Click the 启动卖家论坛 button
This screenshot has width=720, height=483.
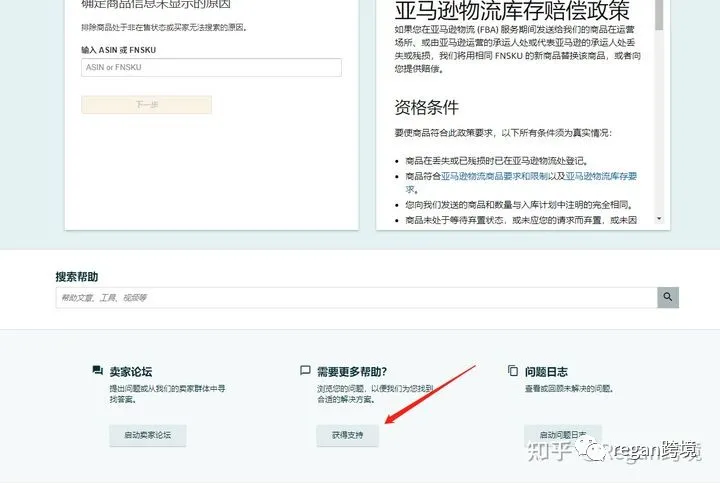(x=147, y=435)
